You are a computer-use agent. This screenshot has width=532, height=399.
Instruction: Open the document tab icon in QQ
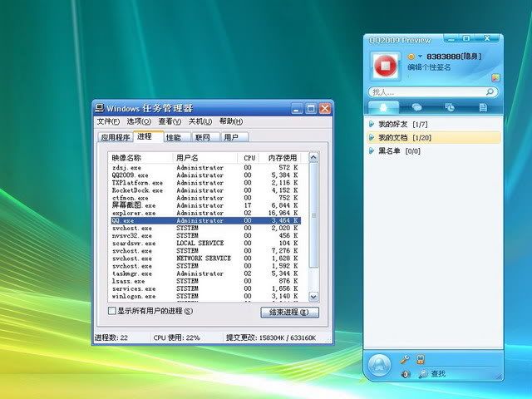click(483, 107)
